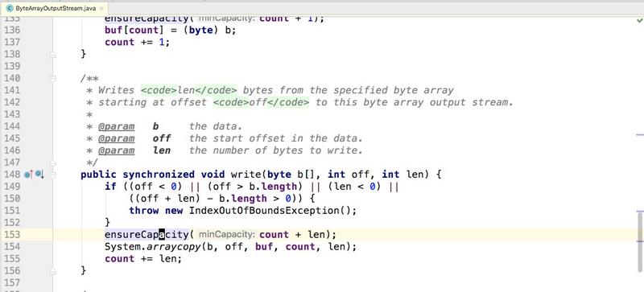
Task: Collapse the write method fold marker at line 148
Action: click(x=52, y=175)
